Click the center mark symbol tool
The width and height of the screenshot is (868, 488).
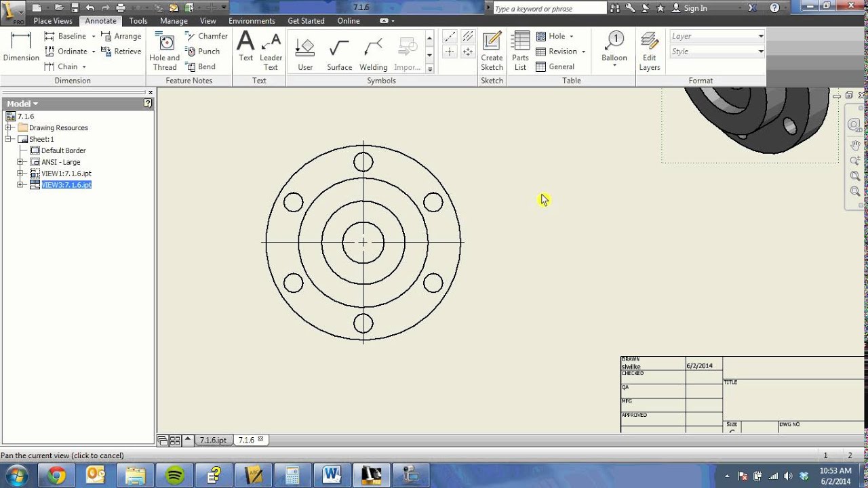pyautogui.click(x=449, y=52)
